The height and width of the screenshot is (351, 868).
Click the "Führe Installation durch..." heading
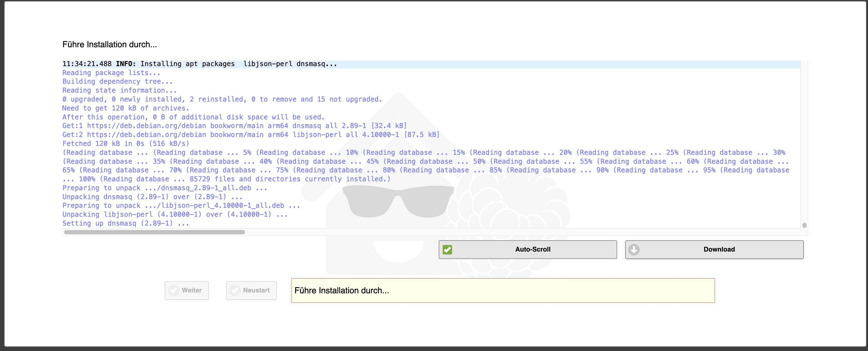(x=109, y=44)
